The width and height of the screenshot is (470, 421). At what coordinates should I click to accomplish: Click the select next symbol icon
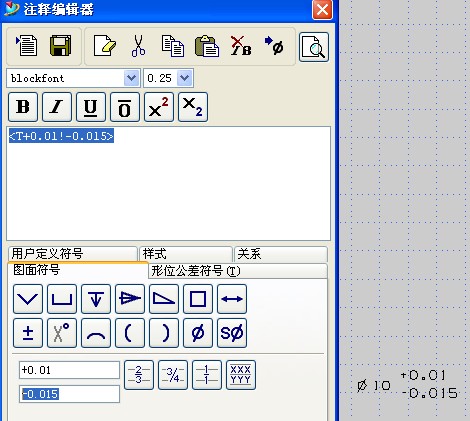pos(274,46)
